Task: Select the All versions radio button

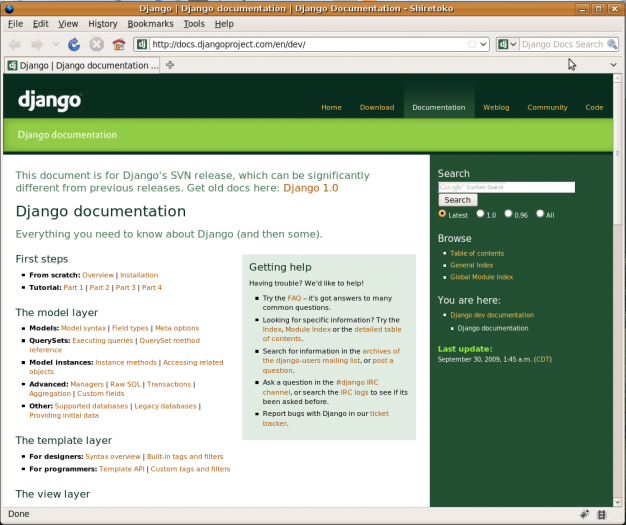Action: (x=540, y=214)
